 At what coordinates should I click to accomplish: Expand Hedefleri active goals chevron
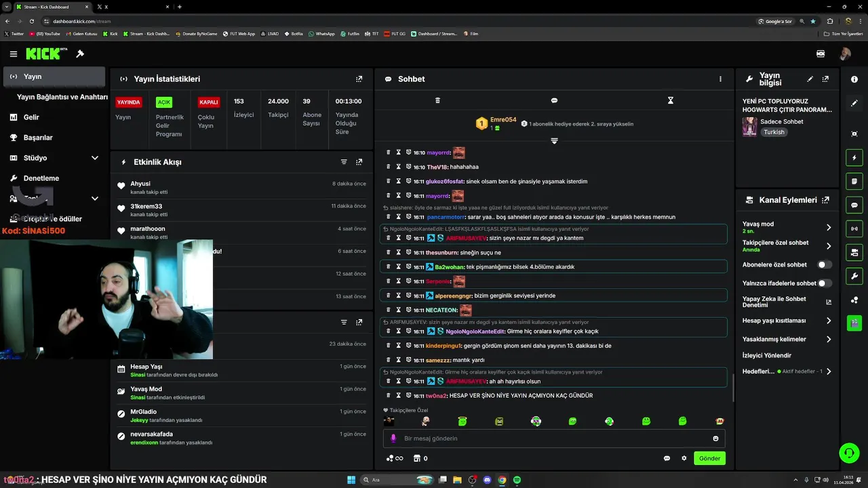(x=829, y=371)
